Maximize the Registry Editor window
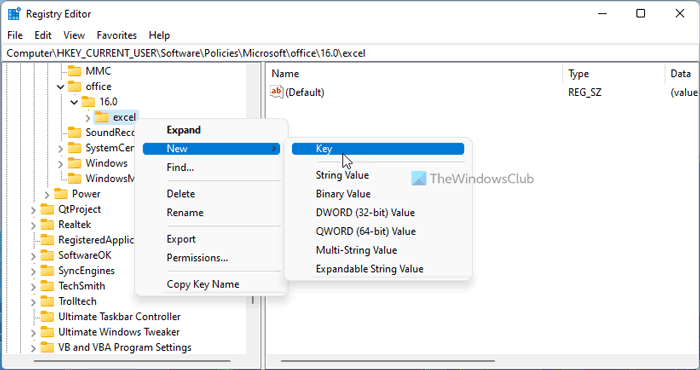 tap(641, 14)
